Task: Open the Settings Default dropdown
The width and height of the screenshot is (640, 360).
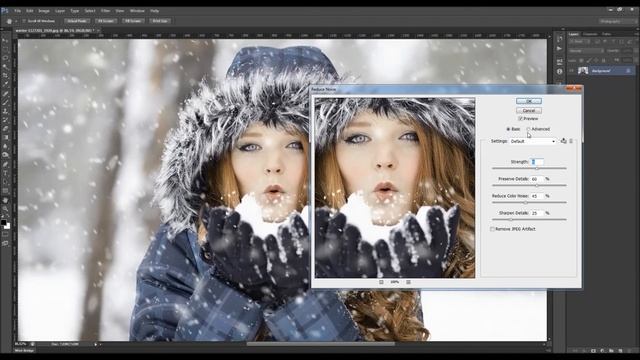Action: 533,141
